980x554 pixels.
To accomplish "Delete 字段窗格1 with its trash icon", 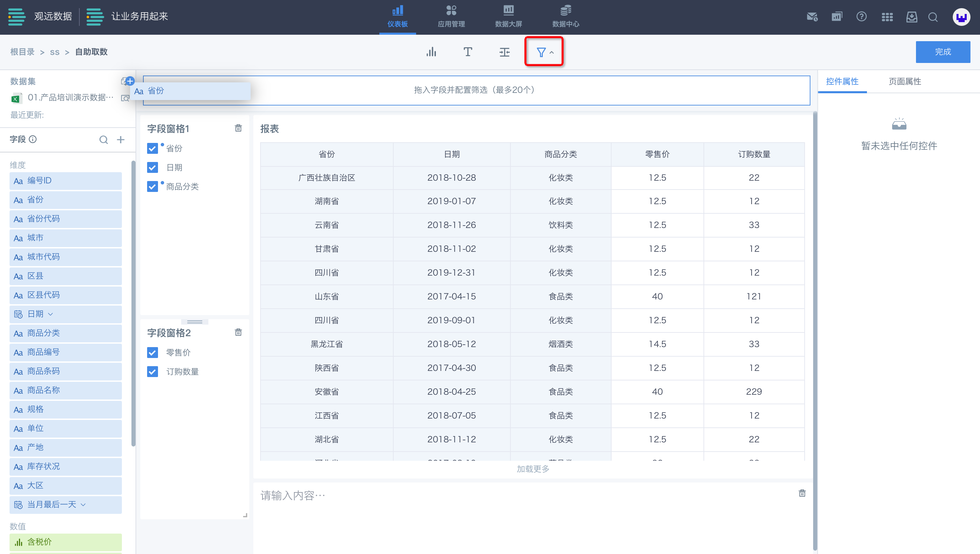I will point(238,128).
